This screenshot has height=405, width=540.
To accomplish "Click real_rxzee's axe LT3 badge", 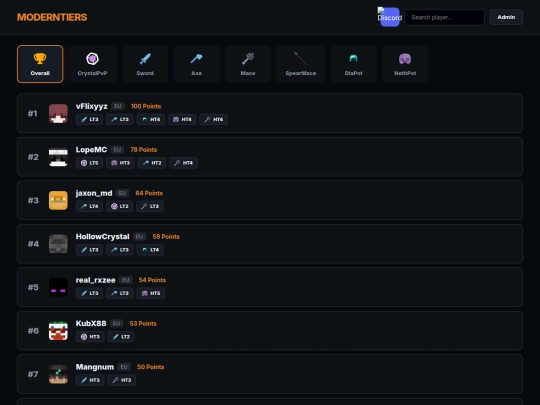I will pyautogui.click(x=120, y=293).
